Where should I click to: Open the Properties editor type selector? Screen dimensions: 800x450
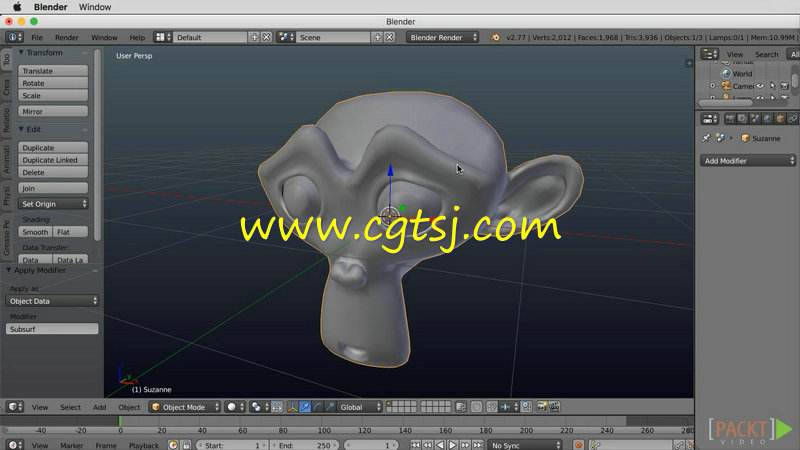pos(710,119)
